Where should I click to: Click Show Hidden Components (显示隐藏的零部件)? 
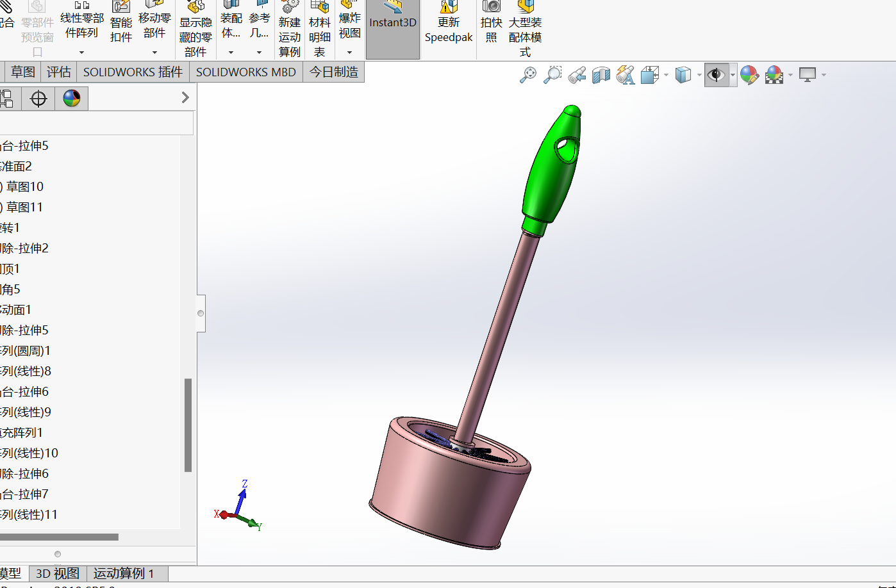pyautogui.click(x=195, y=29)
